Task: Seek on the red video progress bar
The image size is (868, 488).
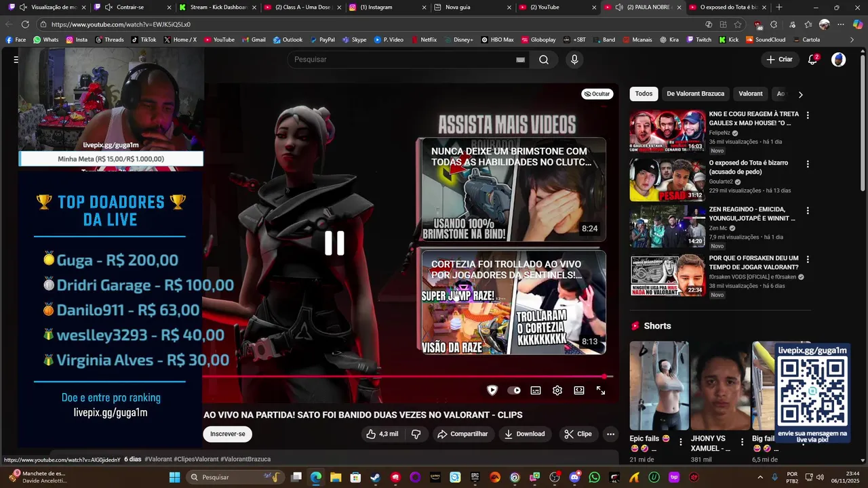Action: [x=408, y=376]
